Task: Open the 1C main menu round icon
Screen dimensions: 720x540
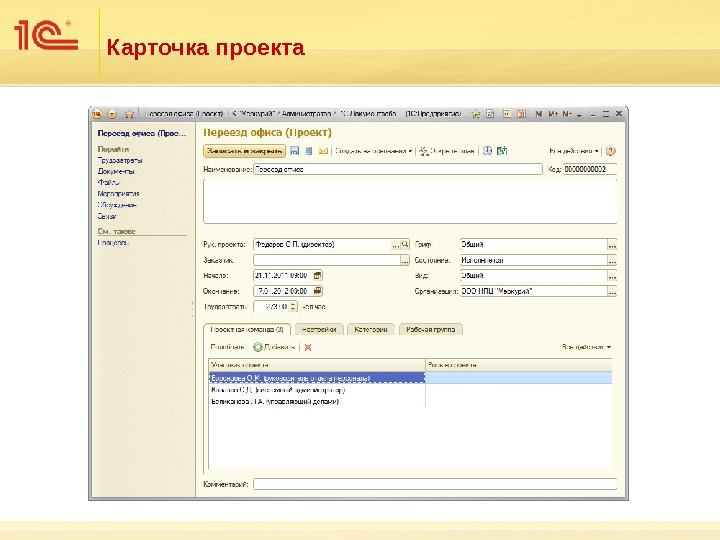Action: coord(97,114)
